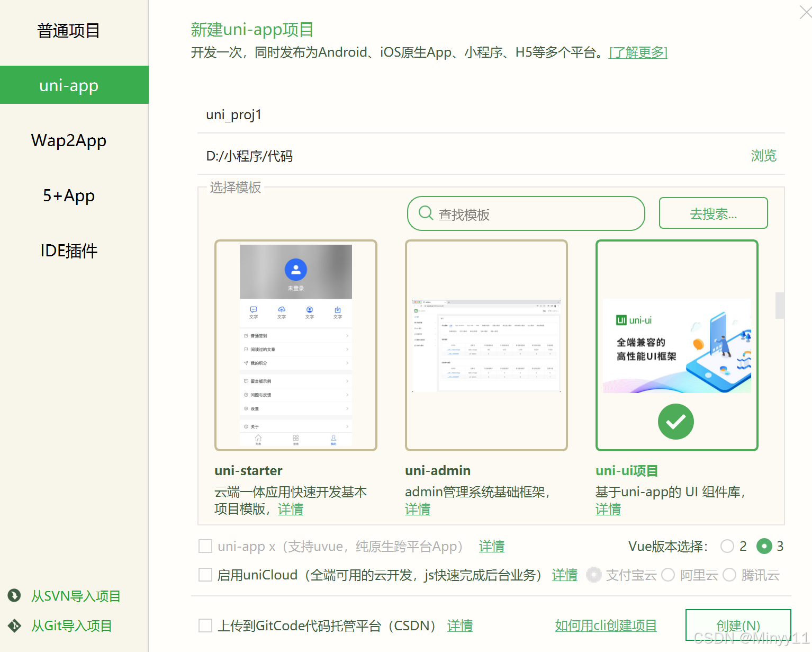Toggle 上传到GitCode代码托管平台 checkbox

(x=205, y=626)
